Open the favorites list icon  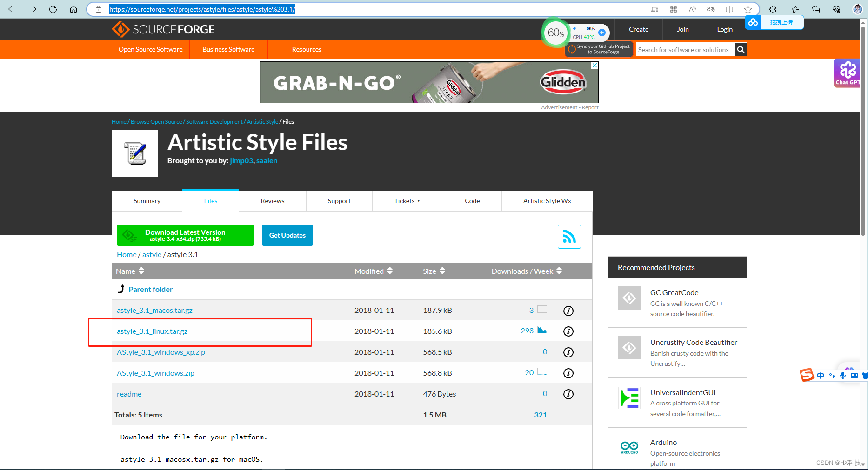tap(795, 9)
